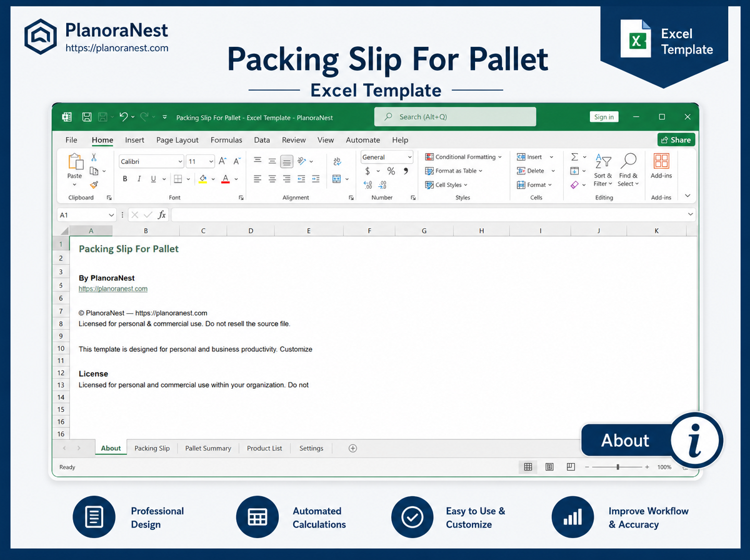The width and height of the screenshot is (750, 560).
Task: Open the Pallet Summary sheet tab
Action: pyautogui.click(x=208, y=448)
